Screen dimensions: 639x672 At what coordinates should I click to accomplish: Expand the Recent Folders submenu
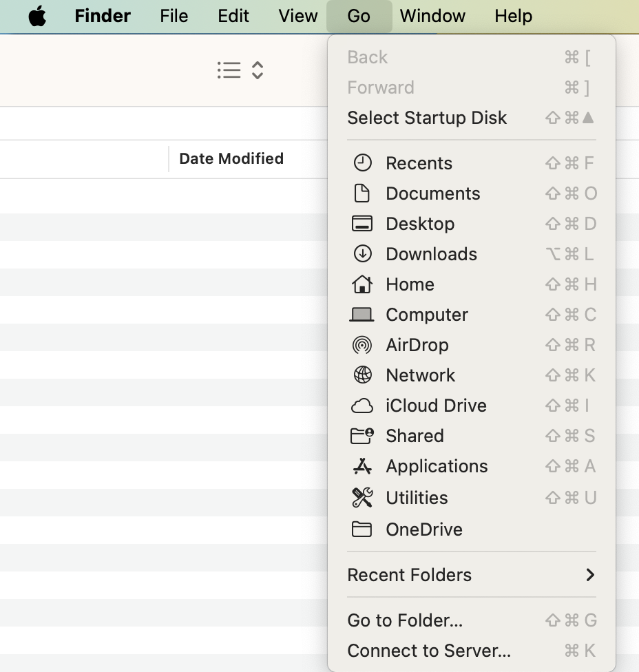pyautogui.click(x=472, y=575)
